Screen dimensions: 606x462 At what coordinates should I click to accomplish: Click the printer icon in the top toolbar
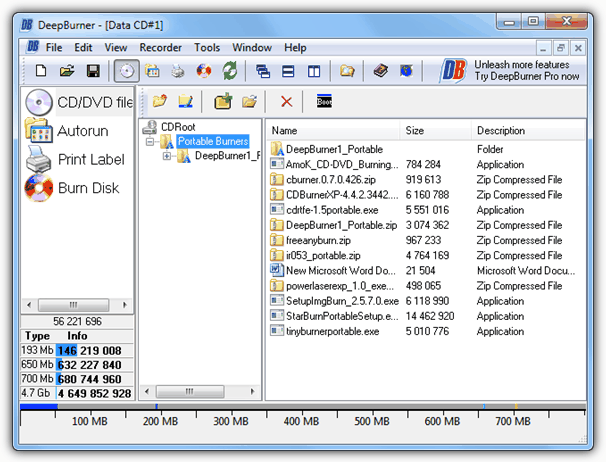[x=177, y=71]
